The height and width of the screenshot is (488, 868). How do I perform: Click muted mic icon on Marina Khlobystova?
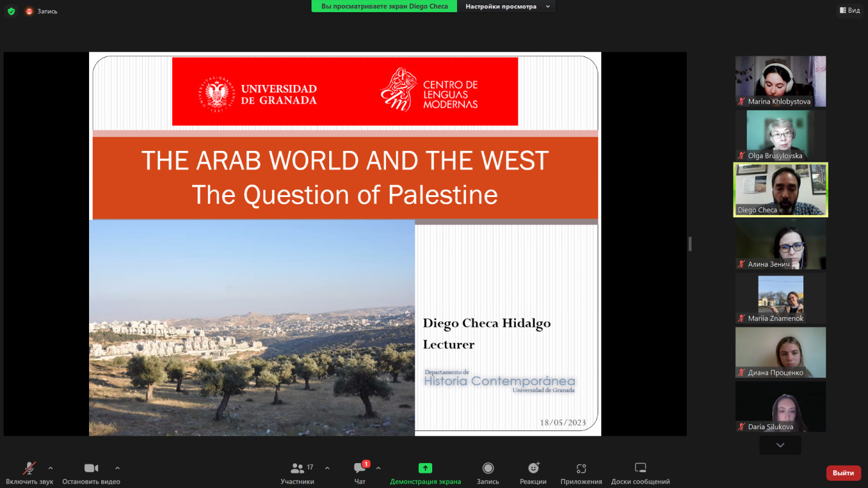tap(741, 102)
